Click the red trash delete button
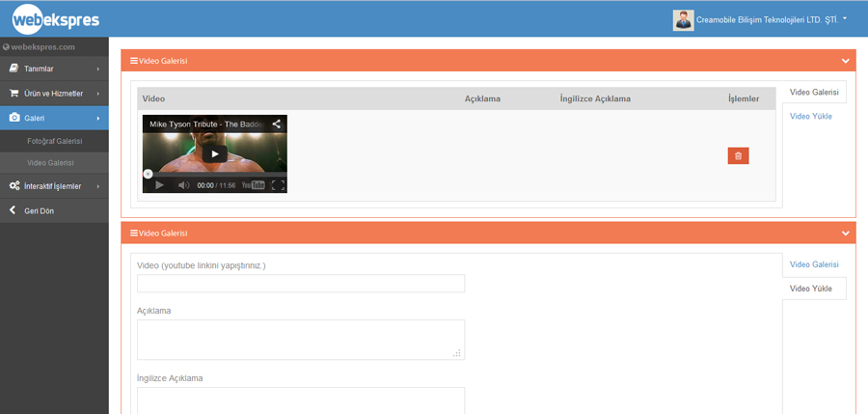This screenshot has height=414, width=868. [x=738, y=155]
